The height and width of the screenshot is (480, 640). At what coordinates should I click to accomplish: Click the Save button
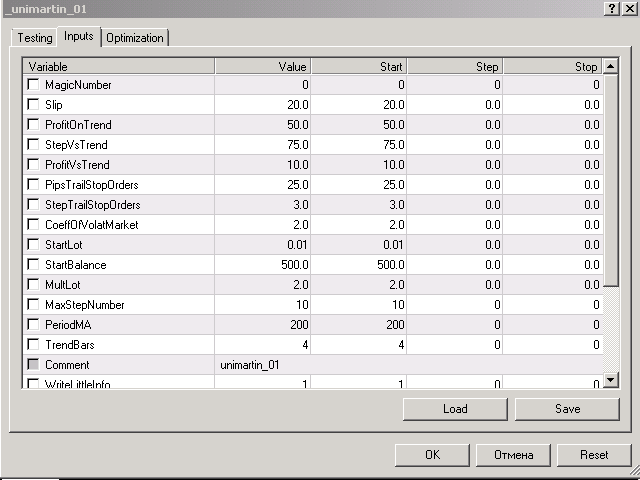click(x=567, y=409)
